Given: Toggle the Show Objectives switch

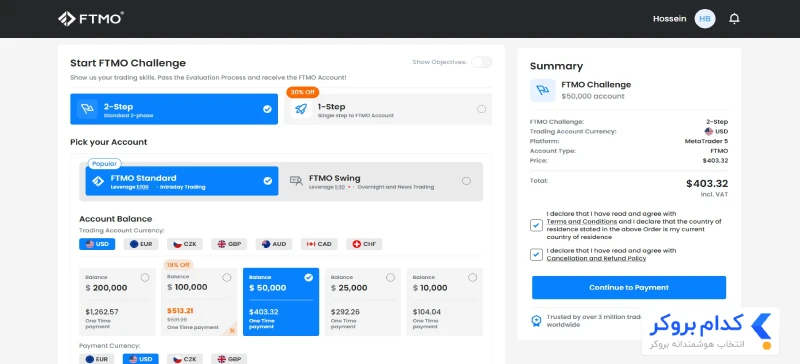Looking at the screenshot, I should (x=481, y=62).
